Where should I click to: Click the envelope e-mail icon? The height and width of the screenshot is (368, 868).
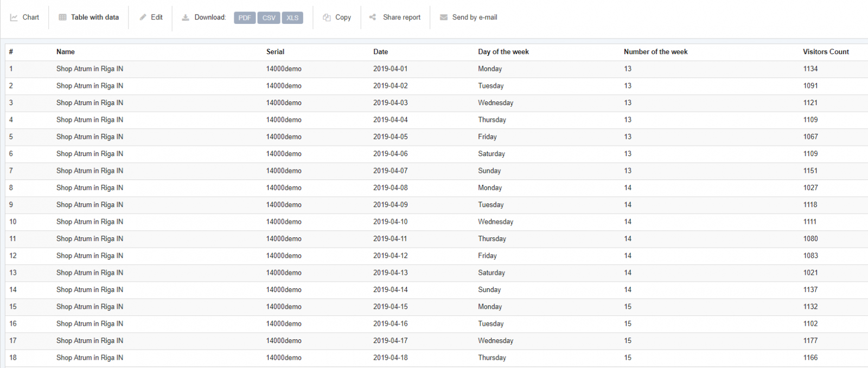pyautogui.click(x=444, y=17)
